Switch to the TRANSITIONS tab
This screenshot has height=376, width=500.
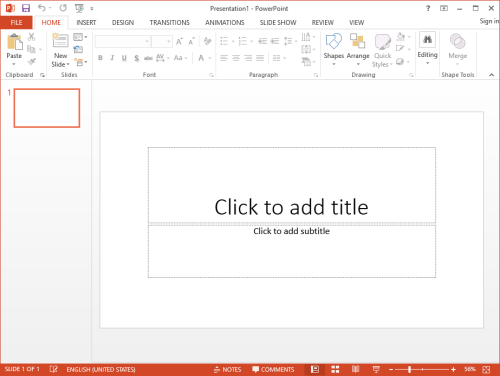(169, 22)
